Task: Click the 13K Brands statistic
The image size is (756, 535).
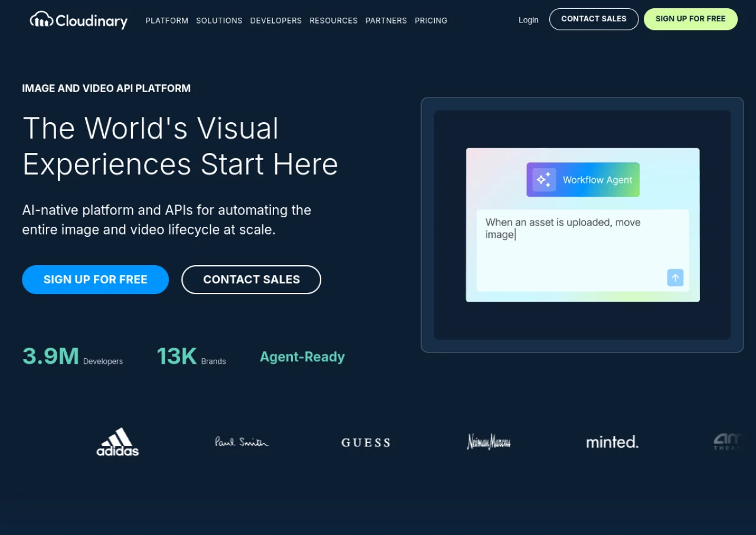Action: click(191, 357)
